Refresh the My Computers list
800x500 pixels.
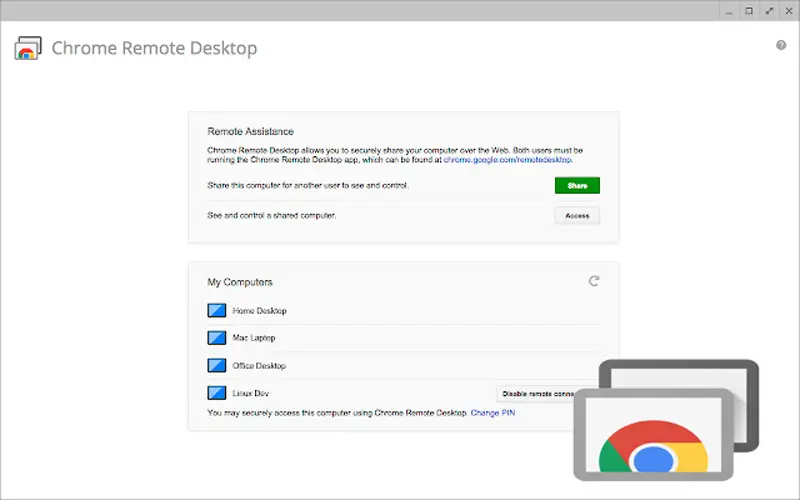click(594, 282)
